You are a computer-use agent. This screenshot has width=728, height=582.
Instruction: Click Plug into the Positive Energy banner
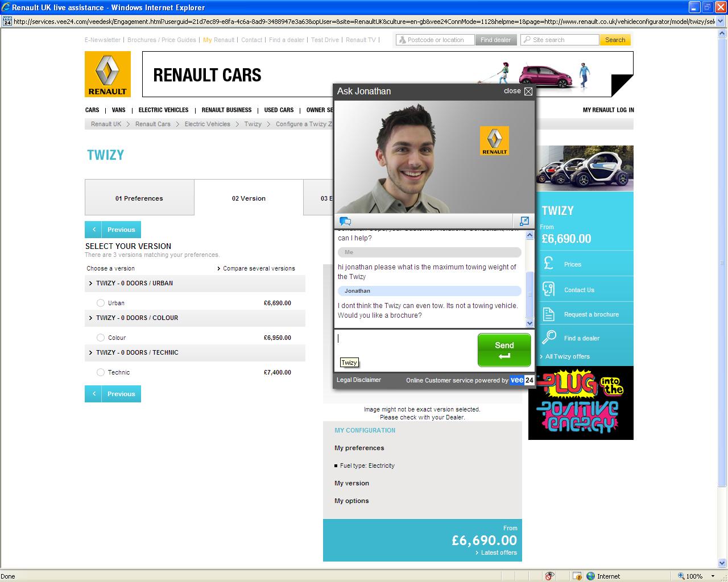pos(581,403)
